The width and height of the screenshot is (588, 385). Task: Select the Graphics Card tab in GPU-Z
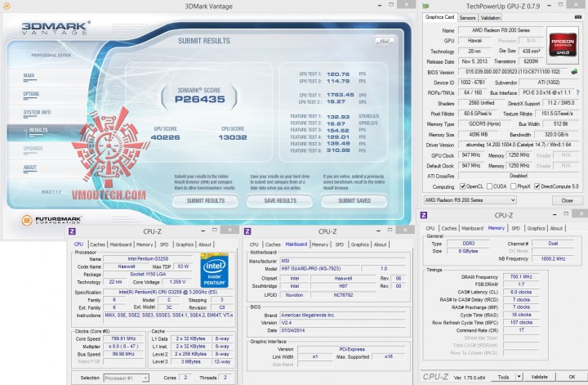440,17
